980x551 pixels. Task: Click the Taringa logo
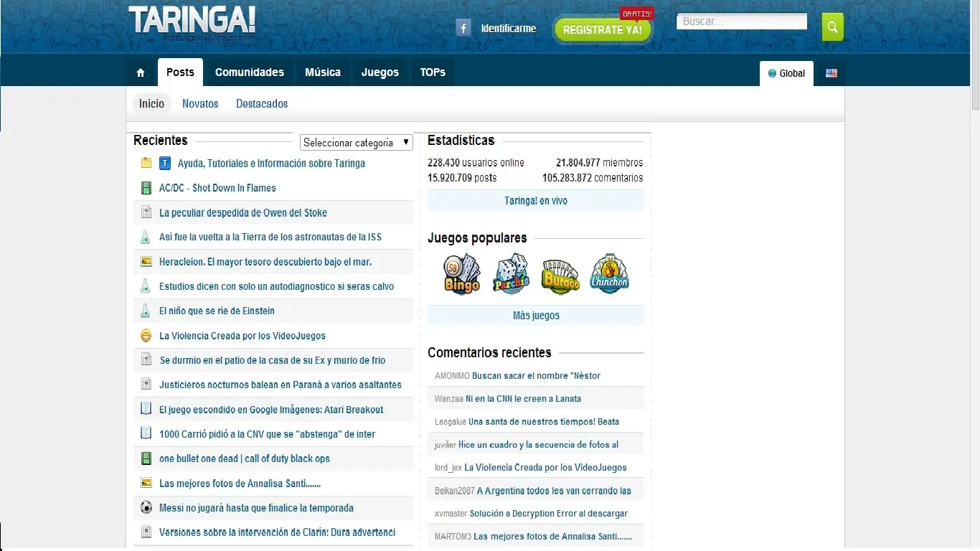tap(192, 24)
